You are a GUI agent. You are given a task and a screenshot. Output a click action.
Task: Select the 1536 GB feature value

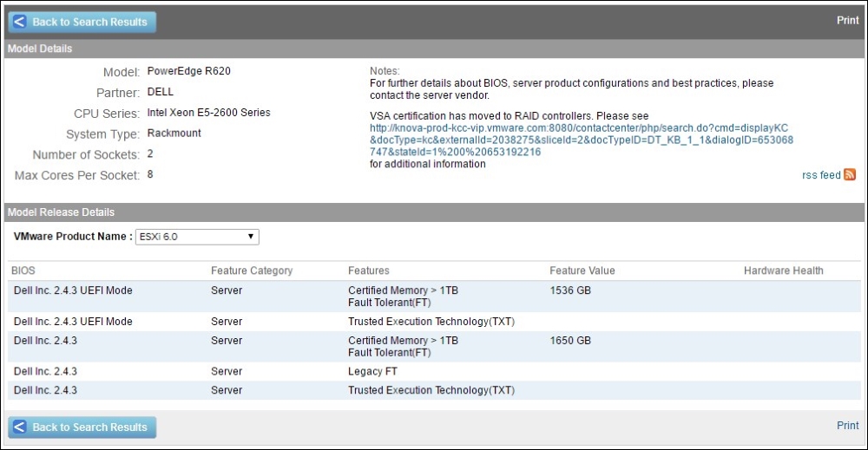[x=570, y=290]
